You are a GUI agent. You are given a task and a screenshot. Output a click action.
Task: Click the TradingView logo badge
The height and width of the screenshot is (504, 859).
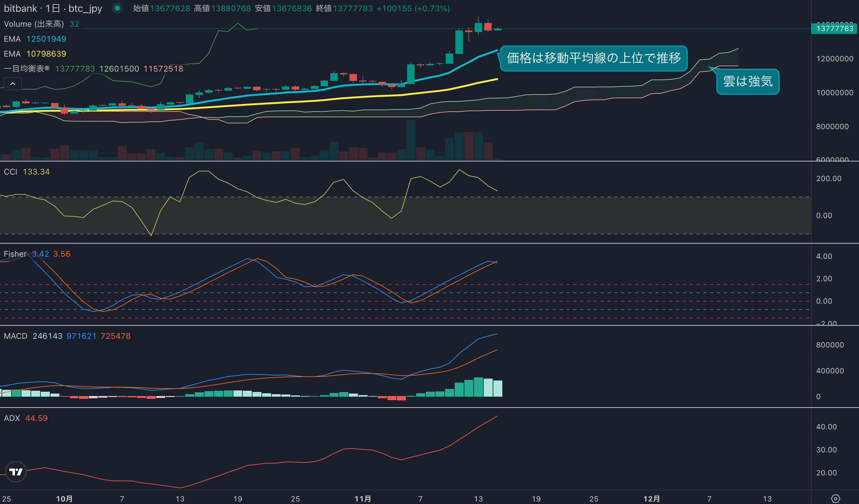[x=16, y=472]
